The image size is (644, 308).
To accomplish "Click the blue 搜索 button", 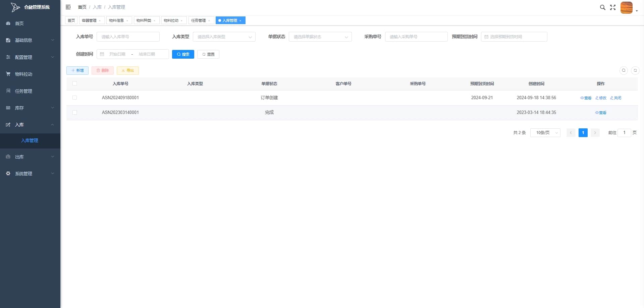I will click(x=183, y=54).
